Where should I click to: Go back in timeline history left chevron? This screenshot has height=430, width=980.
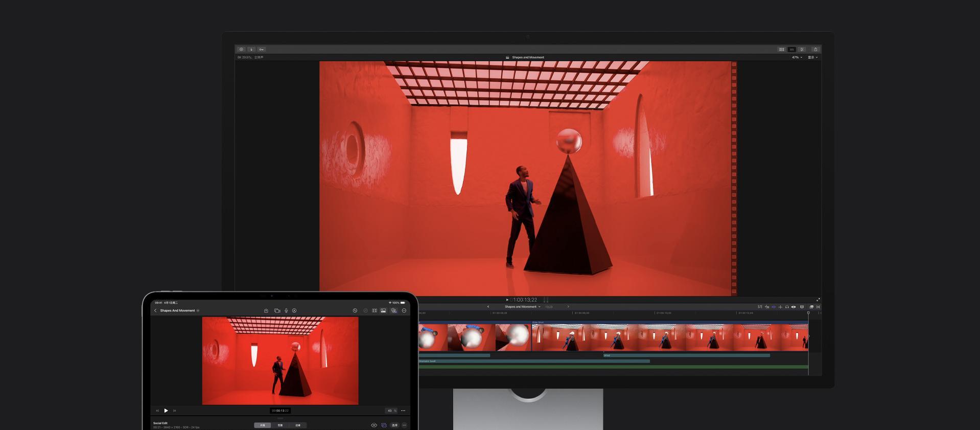click(x=488, y=307)
